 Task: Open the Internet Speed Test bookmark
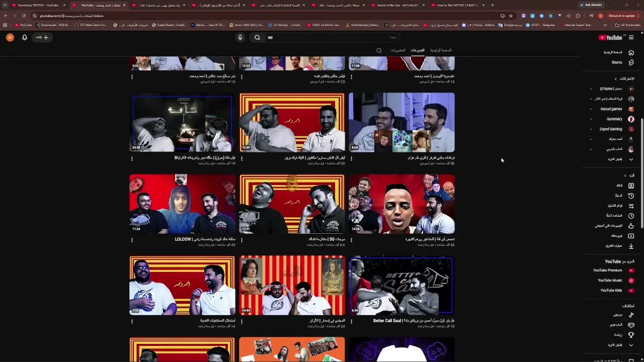point(576,25)
